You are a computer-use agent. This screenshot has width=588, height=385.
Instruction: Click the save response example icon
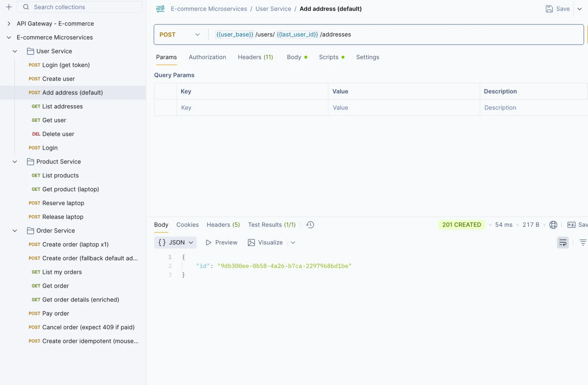pos(571,225)
